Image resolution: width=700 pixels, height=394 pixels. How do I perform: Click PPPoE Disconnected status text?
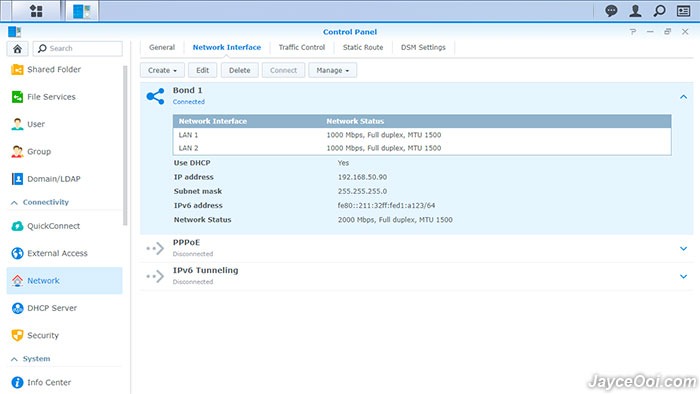point(193,254)
